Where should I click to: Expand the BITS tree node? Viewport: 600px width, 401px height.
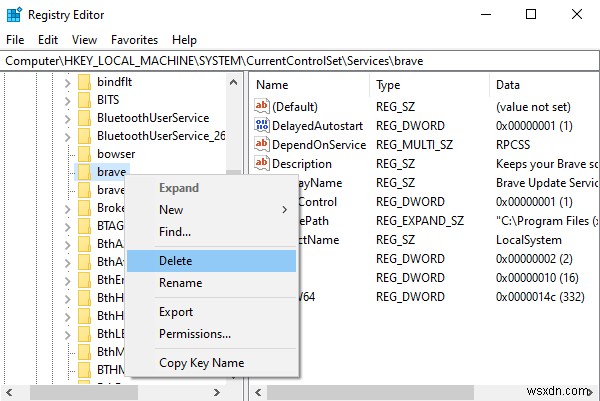pos(67,101)
